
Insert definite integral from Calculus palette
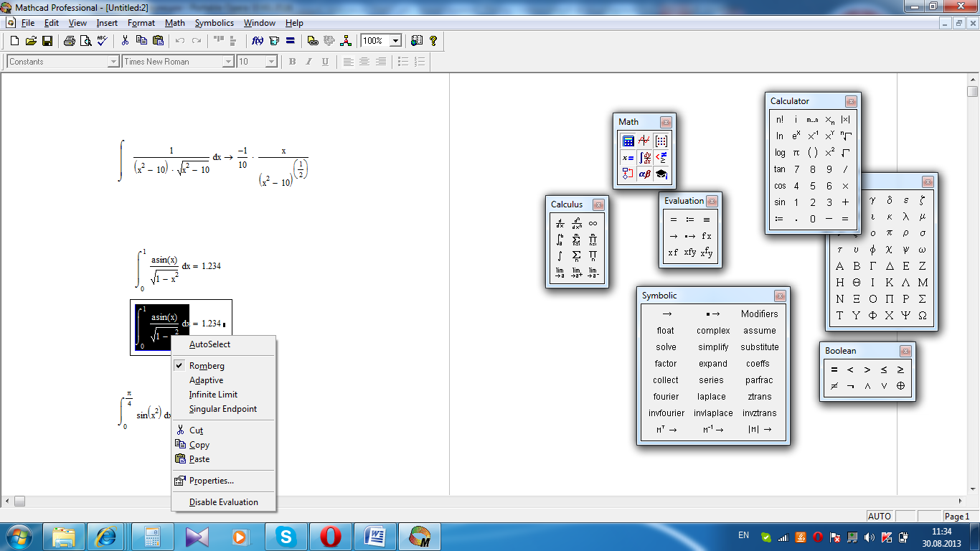point(560,240)
